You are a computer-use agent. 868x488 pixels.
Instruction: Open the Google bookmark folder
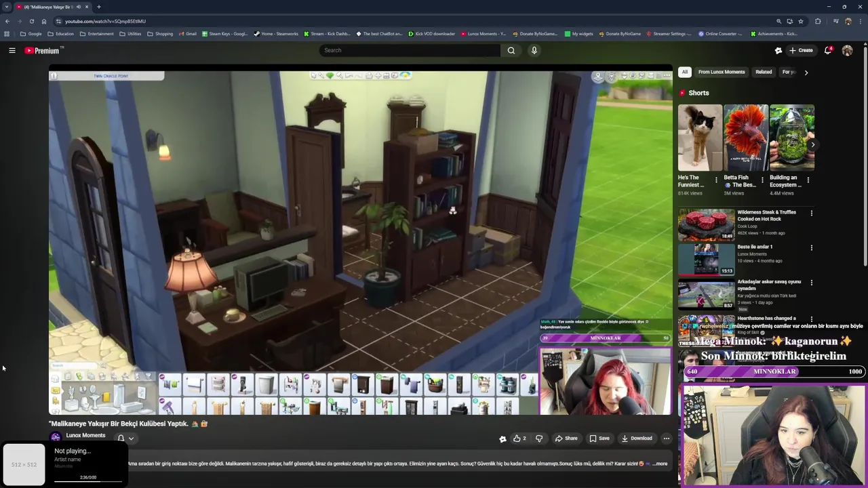31,34
